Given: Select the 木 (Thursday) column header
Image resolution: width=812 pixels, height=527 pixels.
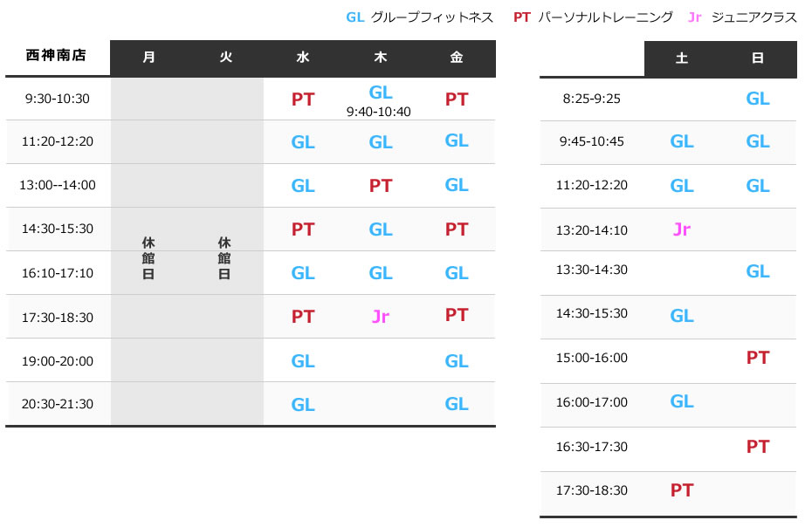Looking at the screenshot, I should coord(380,58).
